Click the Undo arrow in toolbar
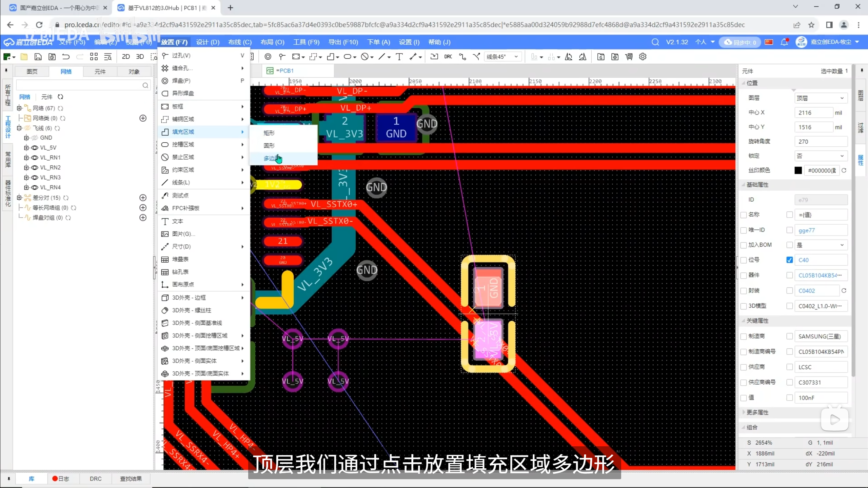 pos(66,57)
